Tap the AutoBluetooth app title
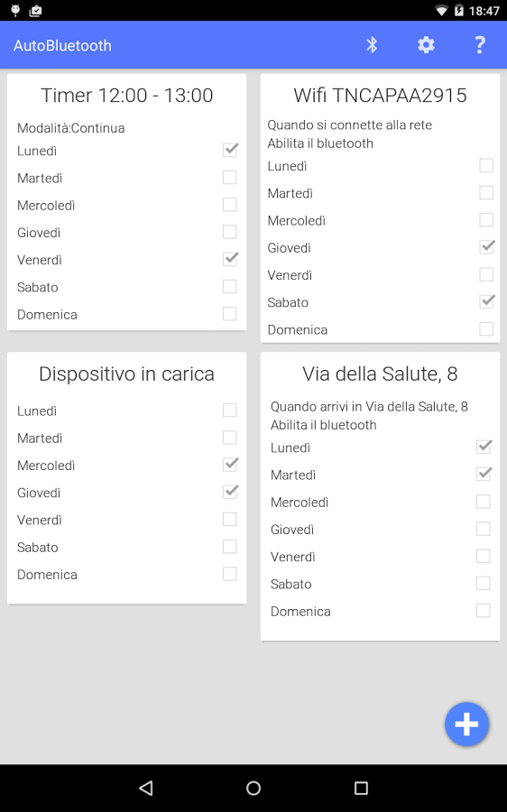 pos(62,46)
